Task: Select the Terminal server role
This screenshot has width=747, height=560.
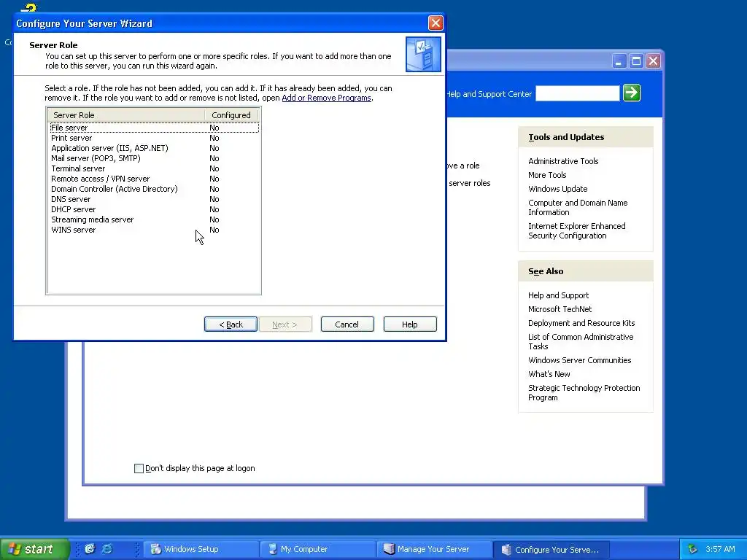Action: click(x=155, y=168)
